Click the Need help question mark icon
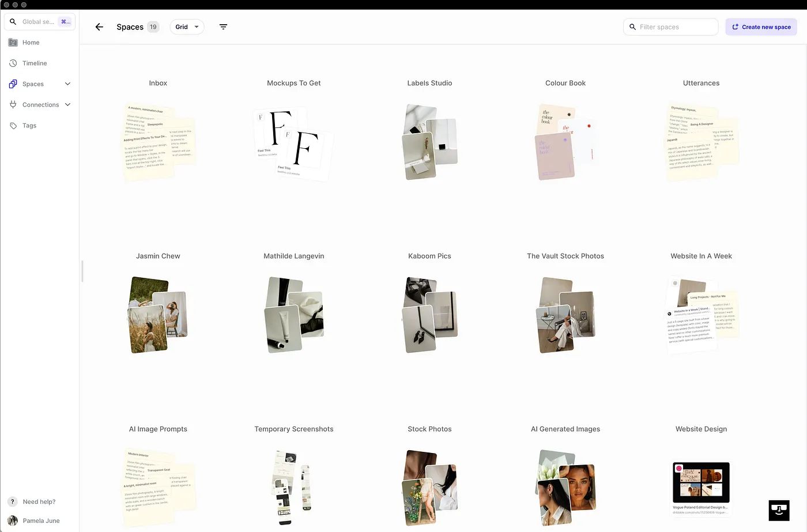The width and height of the screenshot is (807, 532). [x=13, y=502]
